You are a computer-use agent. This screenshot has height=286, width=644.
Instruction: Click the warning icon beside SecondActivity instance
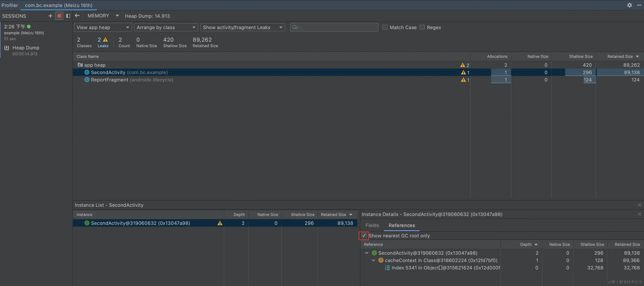click(x=220, y=223)
